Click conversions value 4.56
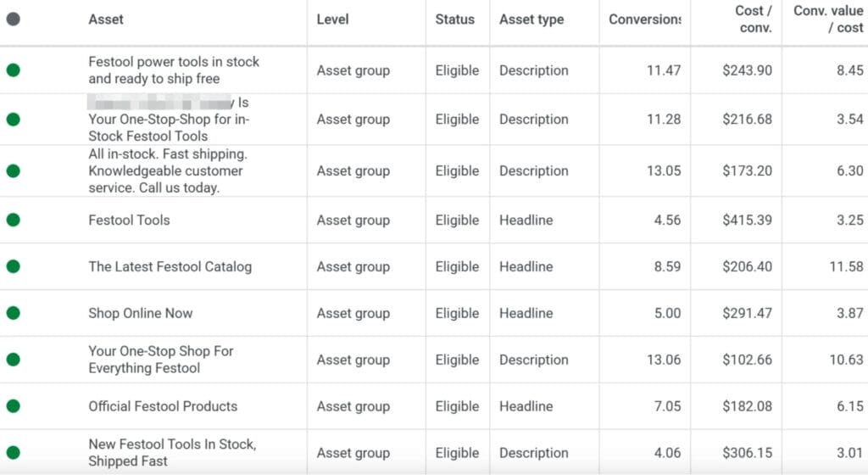This screenshot has width=868, height=475. tap(667, 220)
